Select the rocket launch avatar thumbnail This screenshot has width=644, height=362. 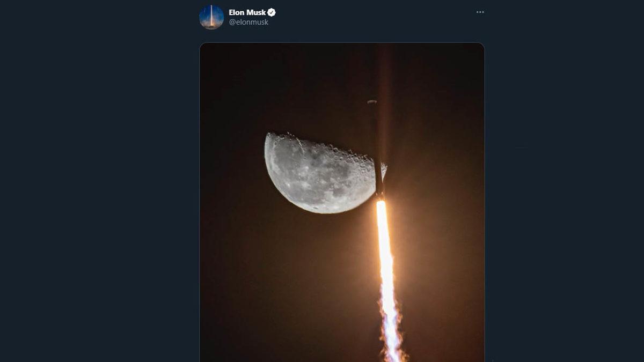[211, 16]
